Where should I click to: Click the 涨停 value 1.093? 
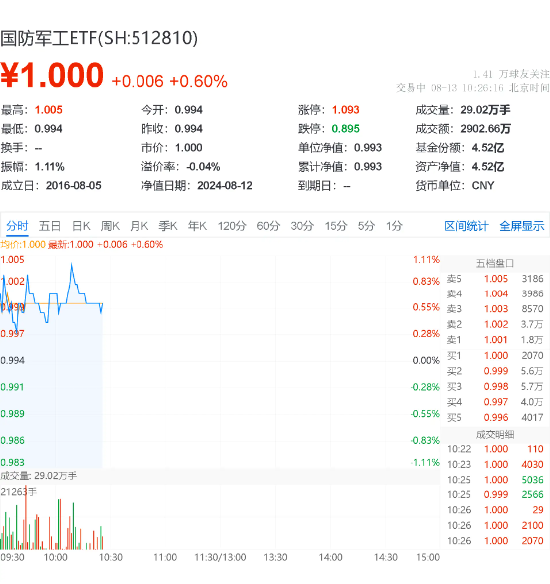pyautogui.click(x=346, y=110)
